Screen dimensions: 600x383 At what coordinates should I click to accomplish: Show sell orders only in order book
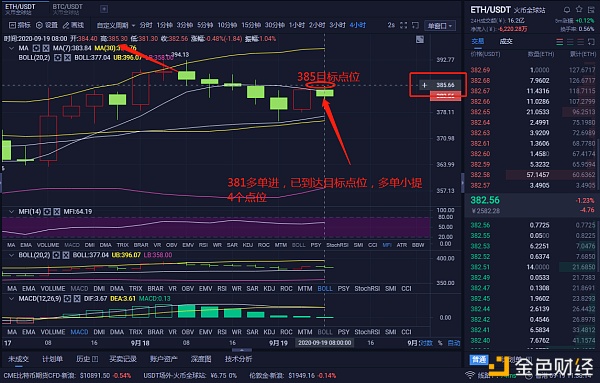[580, 42]
